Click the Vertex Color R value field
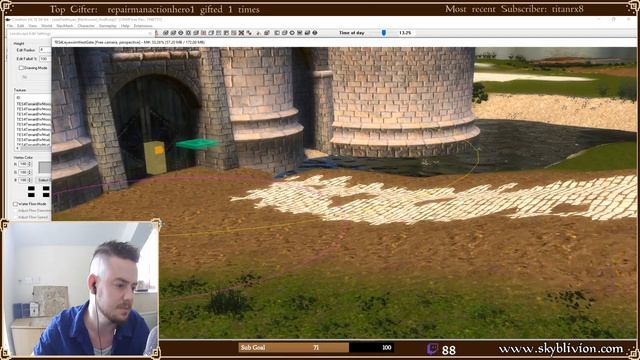Screen dimensions: 640x360 (x=23, y=164)
